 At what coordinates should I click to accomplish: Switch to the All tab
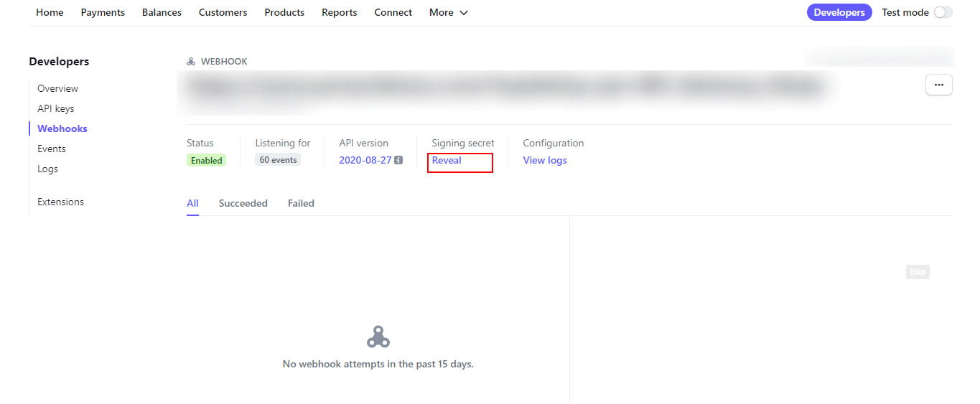192,203
